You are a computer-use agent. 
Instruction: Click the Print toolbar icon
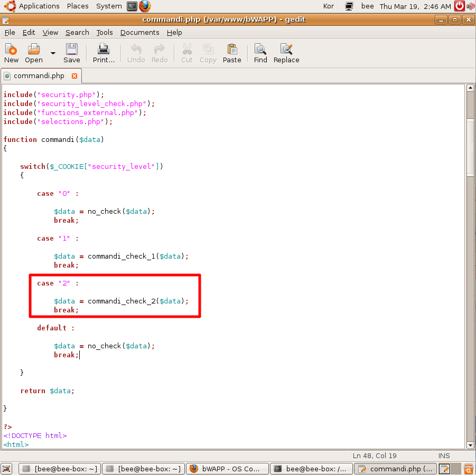104,49
